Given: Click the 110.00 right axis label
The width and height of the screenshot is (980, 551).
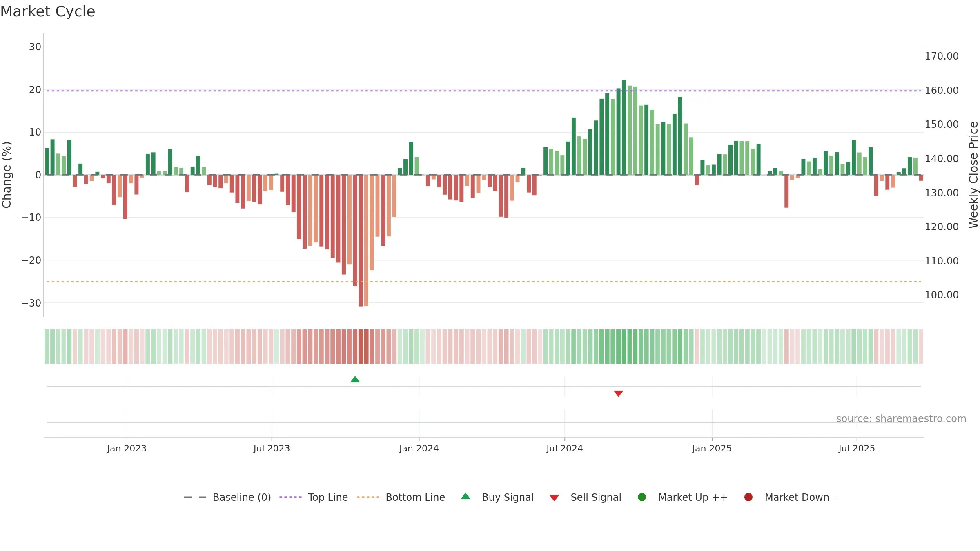Looking at the screenshot, I should [942, 261].
